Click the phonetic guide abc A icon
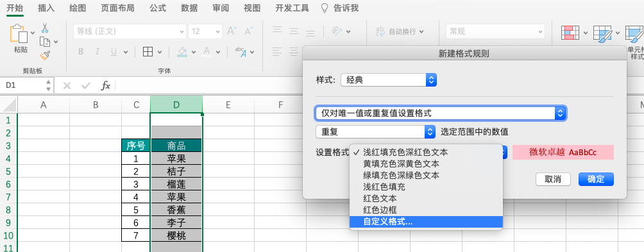Image resolution: width=644 pixels, height=252 pixels. (x=241, y=52)
